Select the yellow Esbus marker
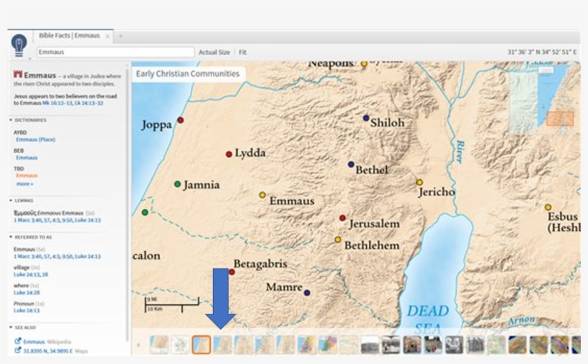Image resolution: width=588 pixels, height=364 pixels. (549, 207)
